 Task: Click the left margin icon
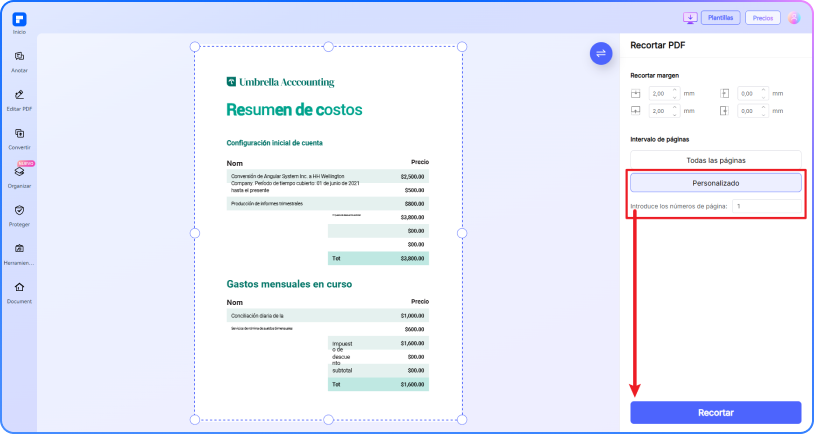[724, 93]
